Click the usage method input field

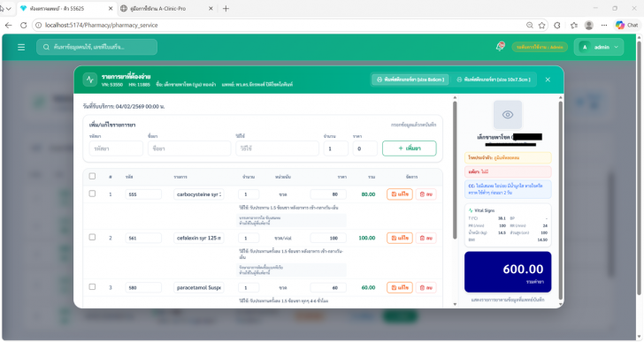[x=277, y=148]
